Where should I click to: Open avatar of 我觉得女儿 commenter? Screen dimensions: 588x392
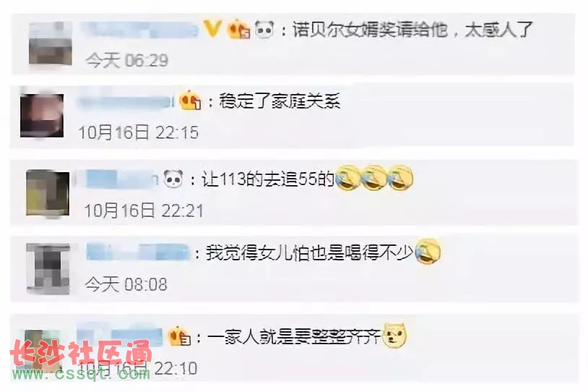(x=48, y=268)
